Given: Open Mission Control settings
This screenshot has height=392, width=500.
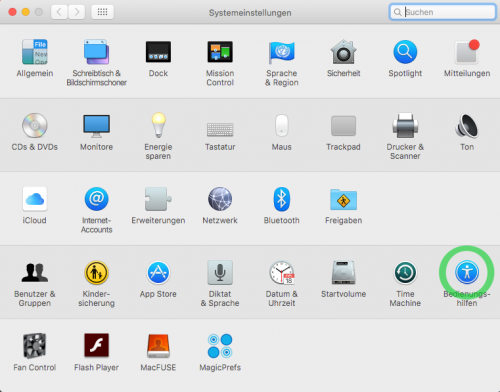Looking at the screenshot, I should 220,52.
